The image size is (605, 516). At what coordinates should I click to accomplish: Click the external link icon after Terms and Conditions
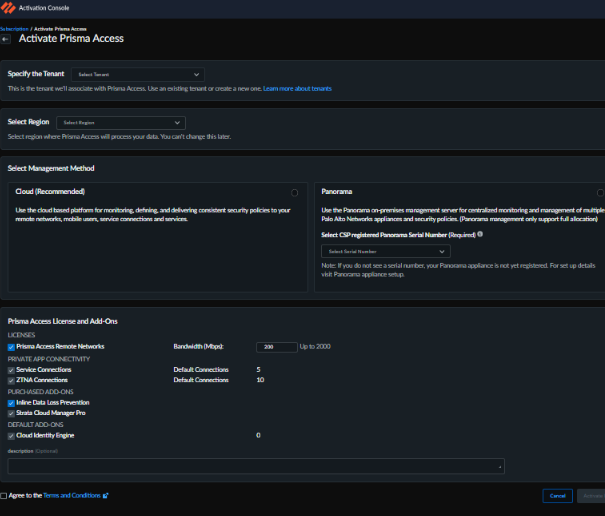click(x=105, y=495)
